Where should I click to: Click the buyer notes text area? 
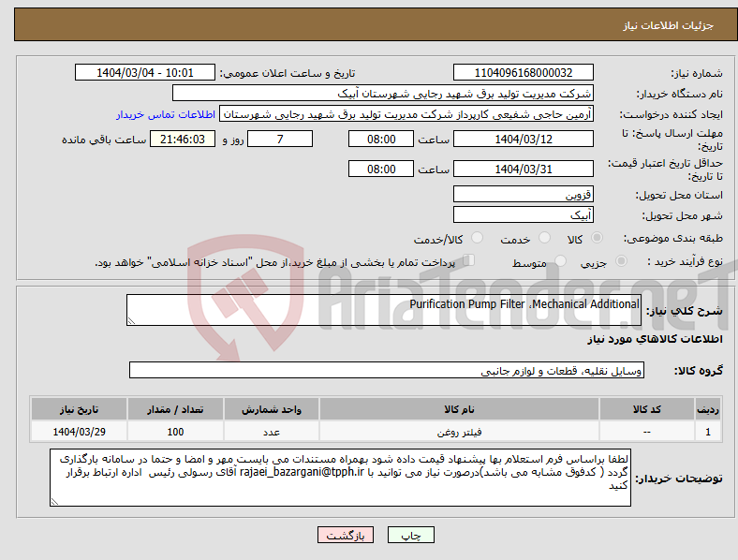tap(340, 478)
